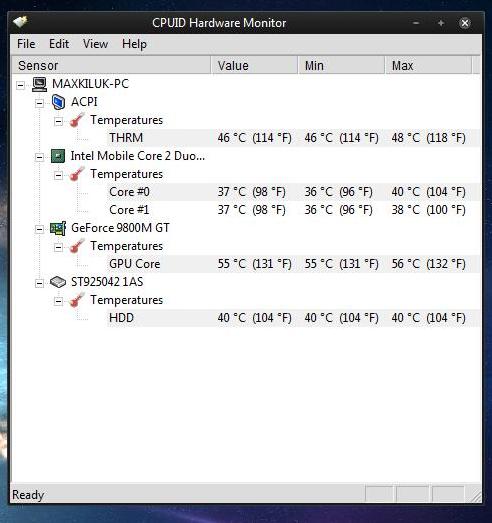The width and height of the screenshot is (492, 523).
Task: Collapse the MAXKILUK-PC root node
Action: tap(20, 85)
